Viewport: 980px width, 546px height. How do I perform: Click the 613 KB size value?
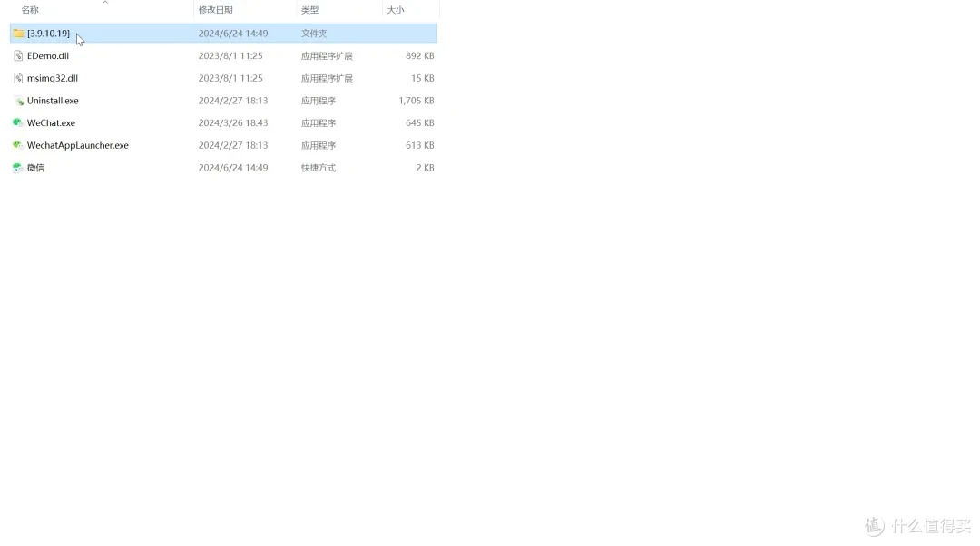point(420,145)
